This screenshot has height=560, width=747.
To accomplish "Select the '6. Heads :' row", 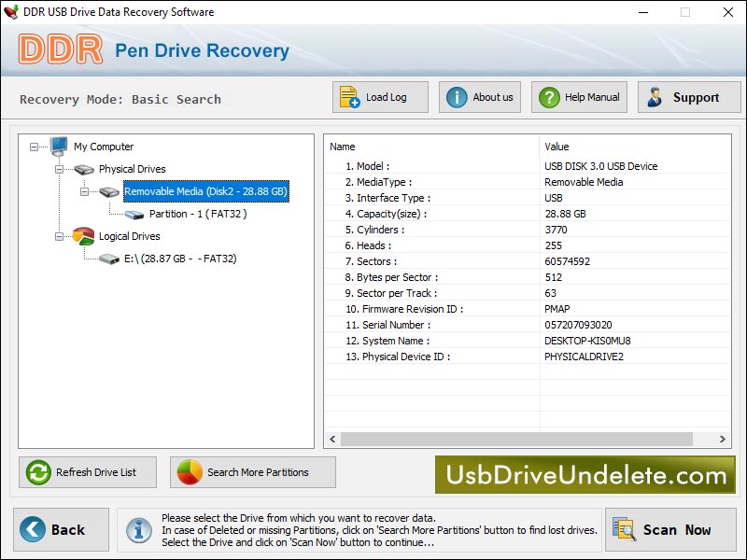I will [528, 245].
